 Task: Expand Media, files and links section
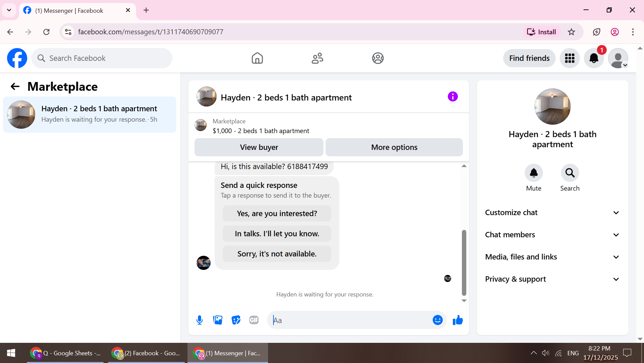click(553, 257)
